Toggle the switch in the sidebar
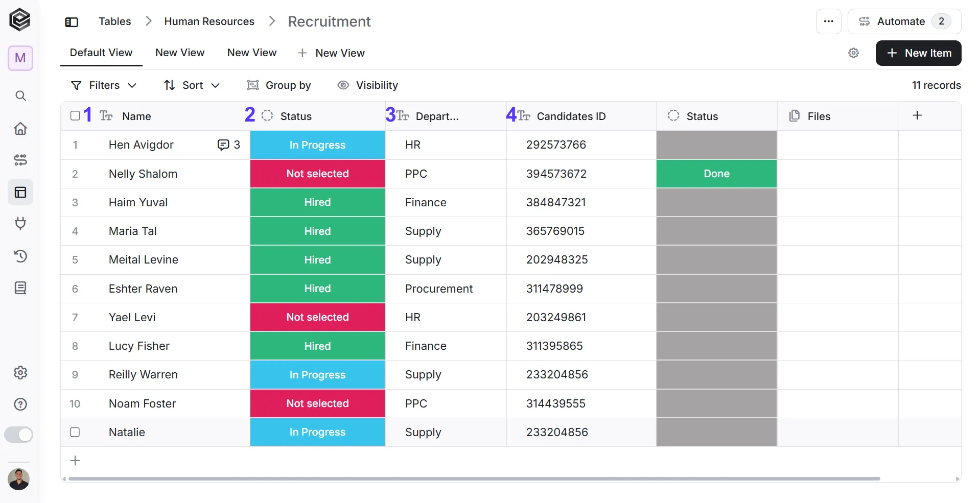Image resolution: width=980 pixels, height=503 pixels. click(x=19, y=435)
